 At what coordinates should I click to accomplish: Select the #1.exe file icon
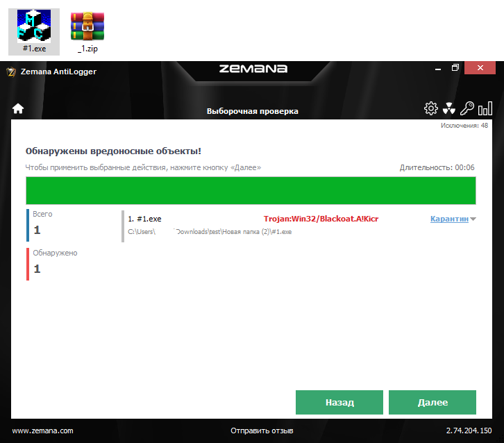click(x=34, y=31)
